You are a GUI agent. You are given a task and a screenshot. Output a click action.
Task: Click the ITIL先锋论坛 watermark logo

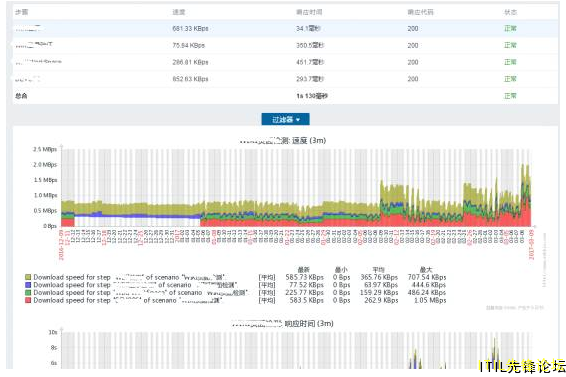coord(522,366)
